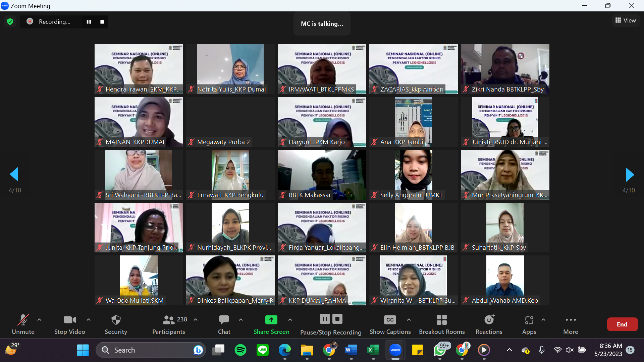
Task: Click the green Share Screen button
Action: click(x=271, y=324)
